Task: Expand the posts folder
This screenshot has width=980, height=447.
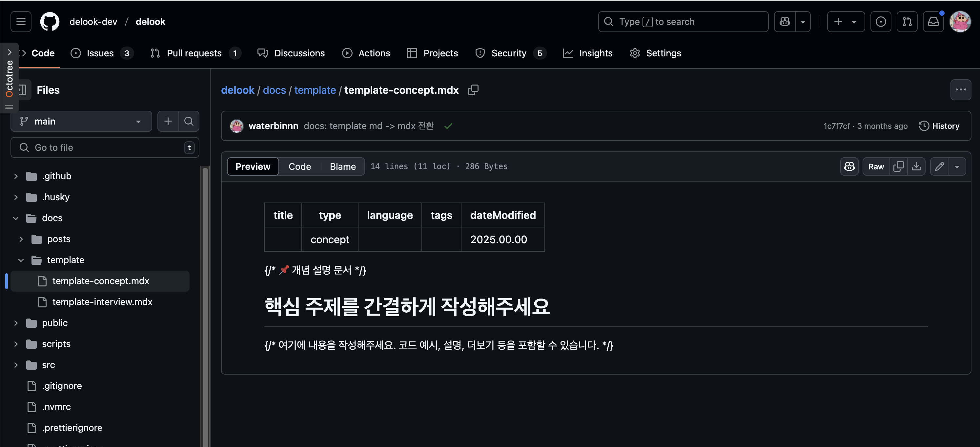Action: click(x=21, y=239)
